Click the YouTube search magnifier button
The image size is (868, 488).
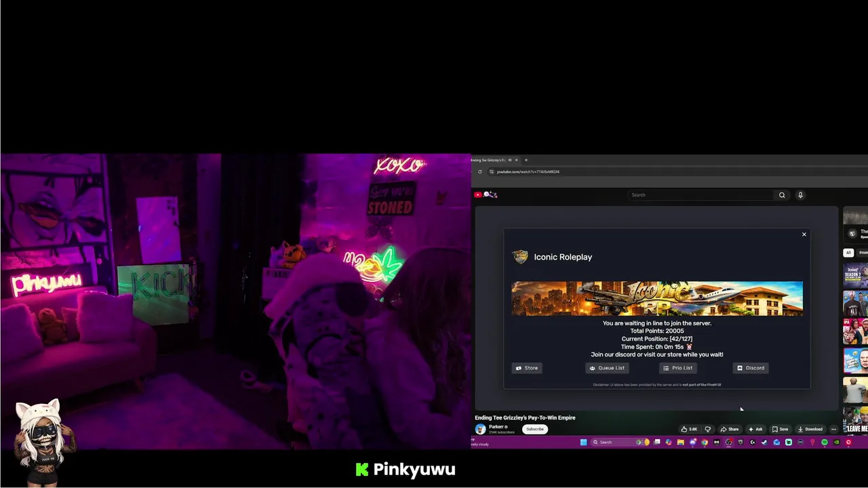click(782, 195)
